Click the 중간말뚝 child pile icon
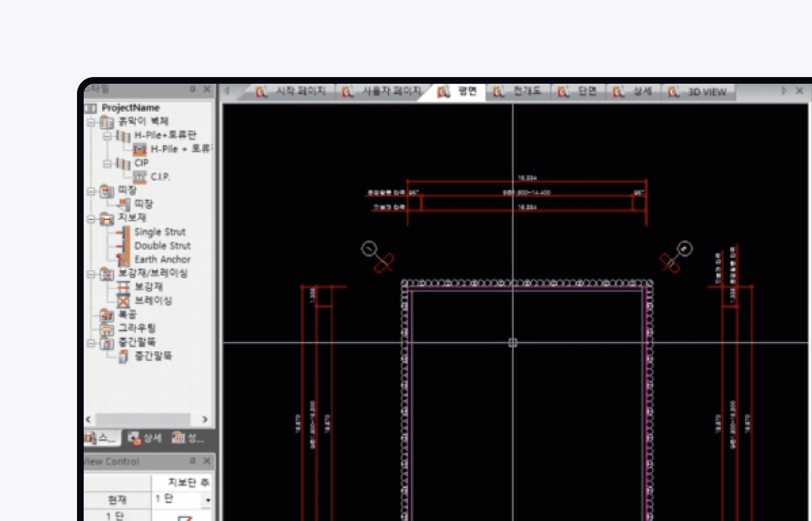This screenshot has height=521, width=812. (x=123, y=356)
